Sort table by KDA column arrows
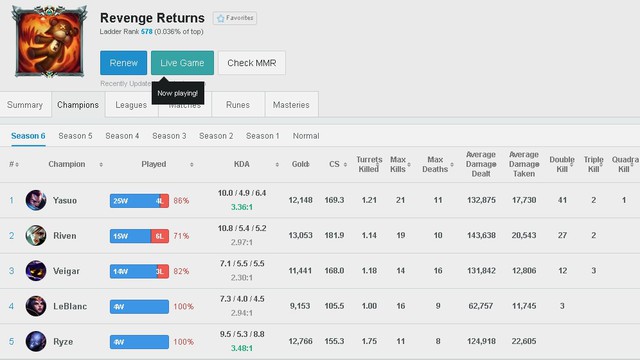Image resolution: width=640 pixels, height=360 pixels. pyautogui.click(x=277, y=164)
